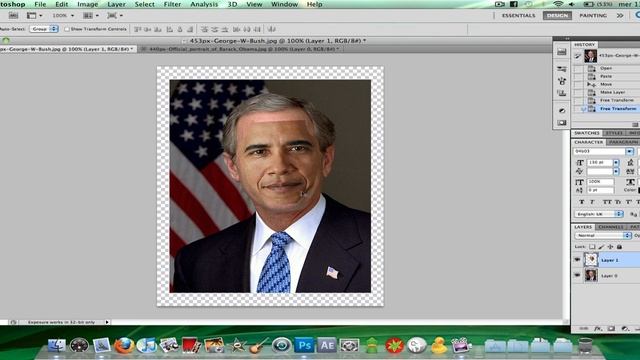Select the Painting workspace

pos(593,16)
